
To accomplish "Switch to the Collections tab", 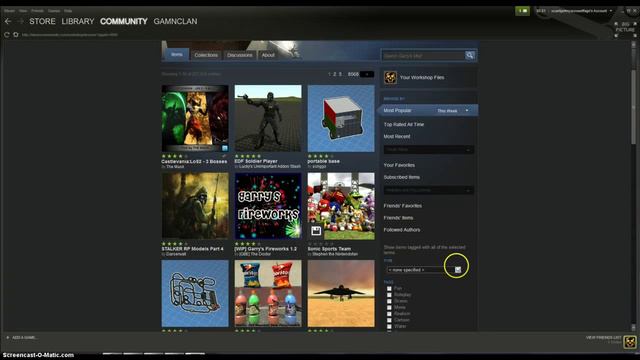I will pyautogui.click(x=206, y=55).
